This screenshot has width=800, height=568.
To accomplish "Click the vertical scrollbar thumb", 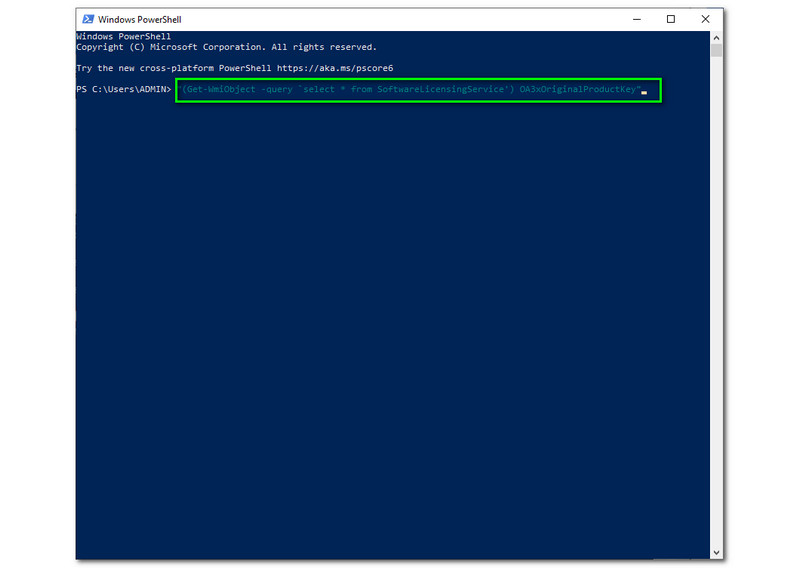I will click(716, 51).
